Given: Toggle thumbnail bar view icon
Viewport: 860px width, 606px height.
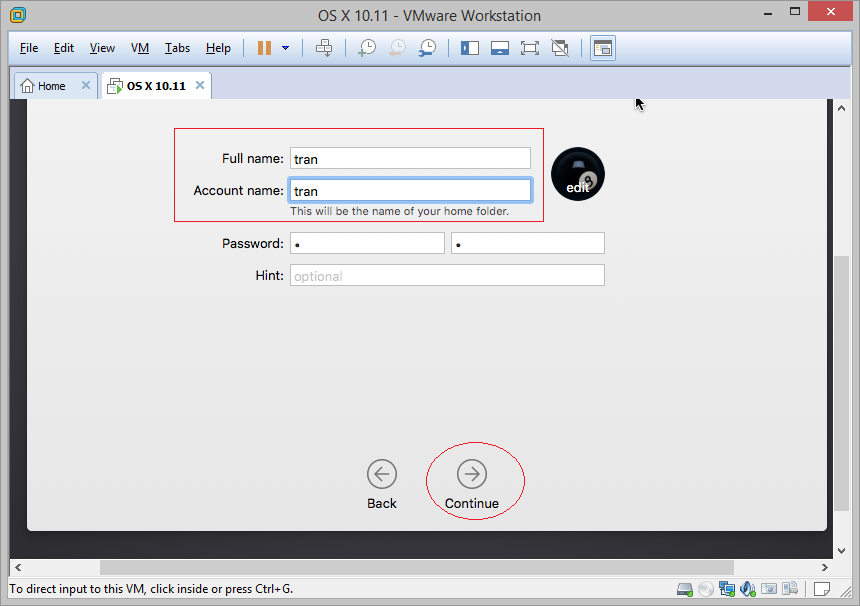Looking at the screenshot, I should tap(500, 48).
